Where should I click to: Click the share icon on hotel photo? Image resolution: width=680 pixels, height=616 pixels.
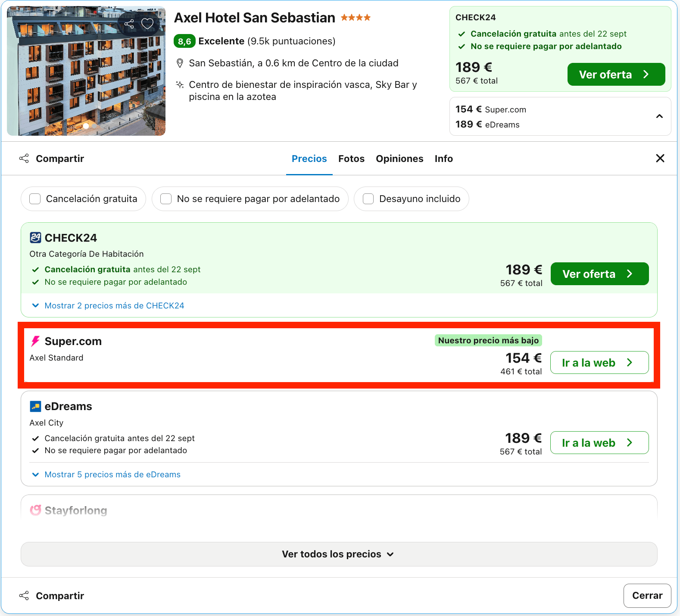point(129,24)
